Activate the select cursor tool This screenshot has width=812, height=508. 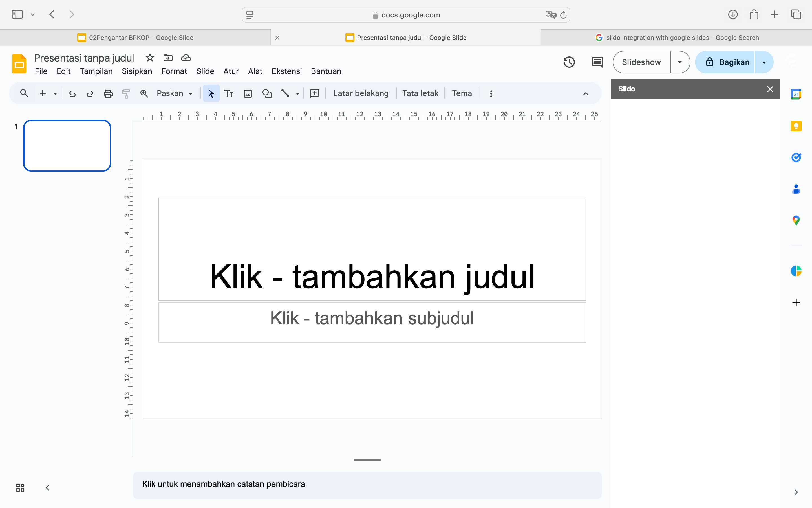tap(211, 93)
